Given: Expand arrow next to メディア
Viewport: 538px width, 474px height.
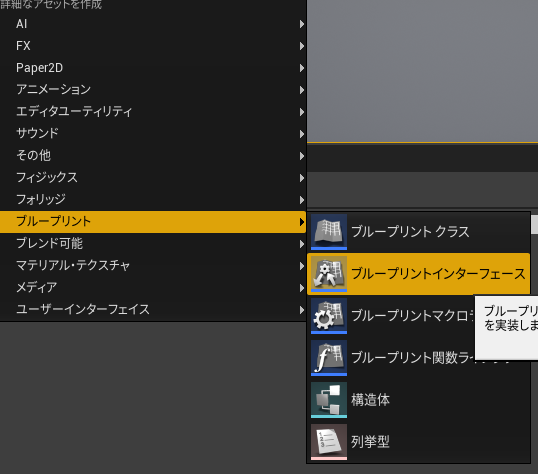Looking at the screenshot, I should pos(302,288).
